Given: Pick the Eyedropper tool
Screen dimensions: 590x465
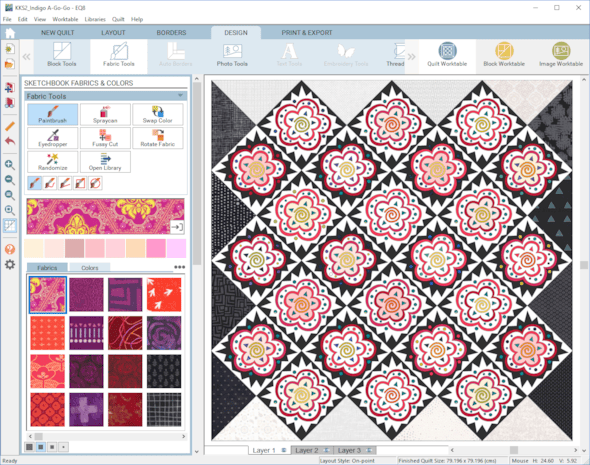Looking at the screenshot, I should pyautogui.click(x=53, y=138).
